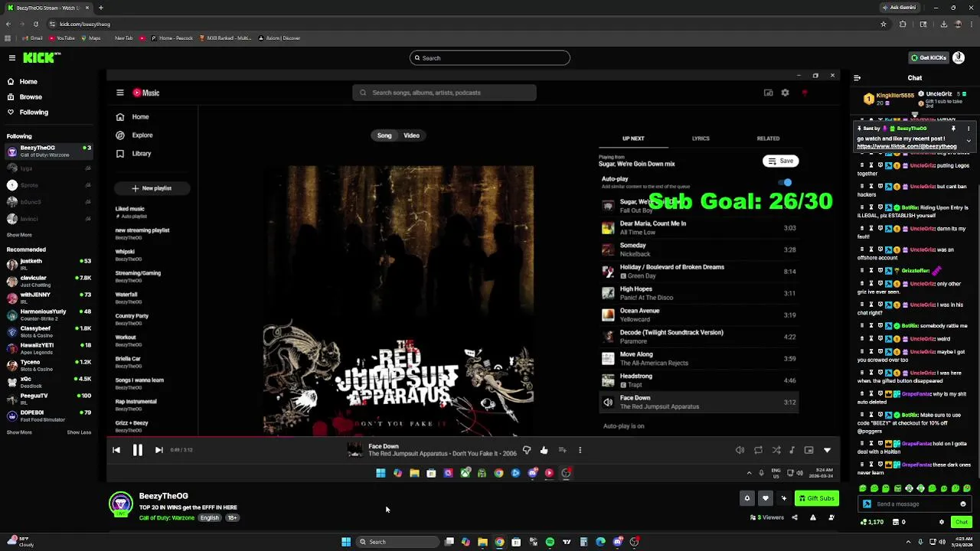Click YouTube Music search songs field

[x=444, y=93]
